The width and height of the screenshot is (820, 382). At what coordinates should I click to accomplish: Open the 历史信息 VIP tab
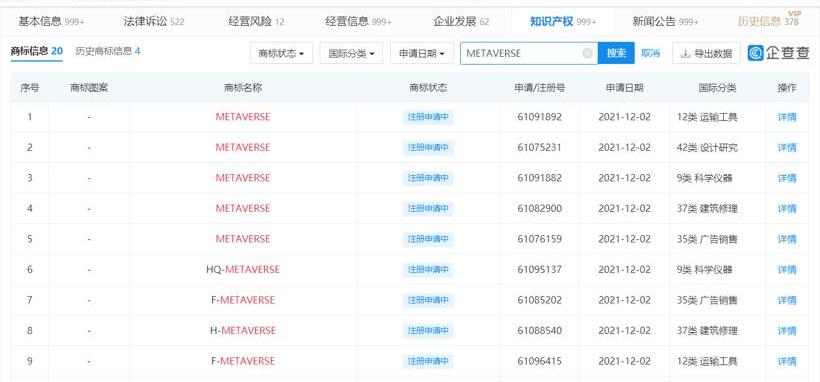coord(768,22)
